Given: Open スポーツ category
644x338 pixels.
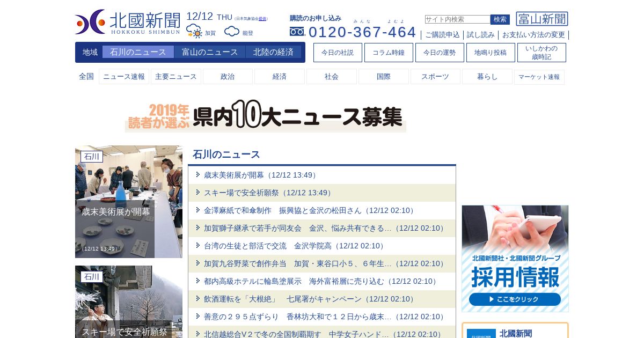Looking at the screenshot, I should coord(435,77).
